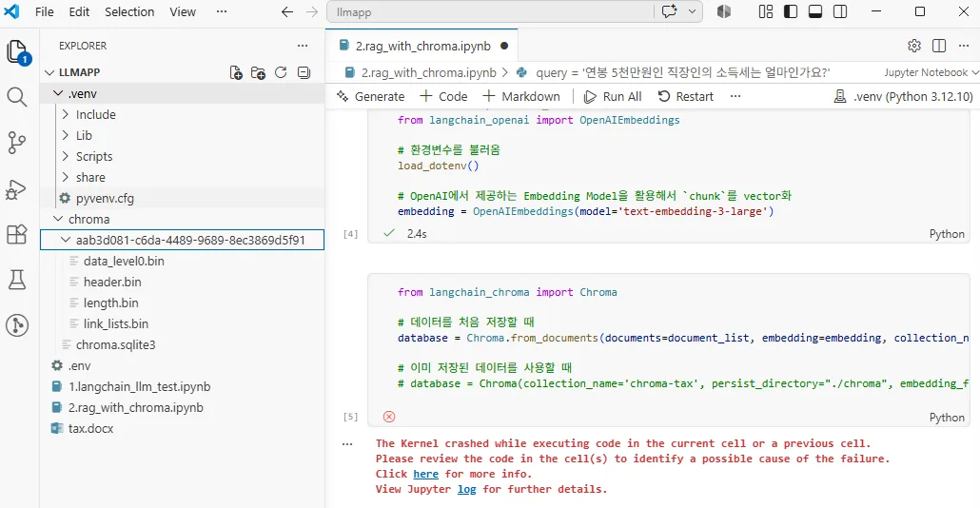Viewport: 980px width, 508px height.
Task: Open the Search view in activity bar
Action: tap(17, 97)
